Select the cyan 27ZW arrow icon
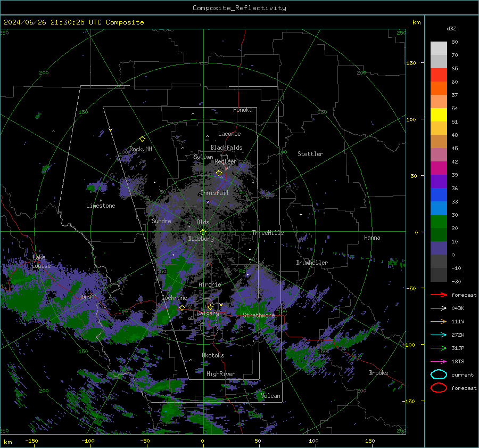Viewport: 479px width, 448px height. [x=439, y=335]
